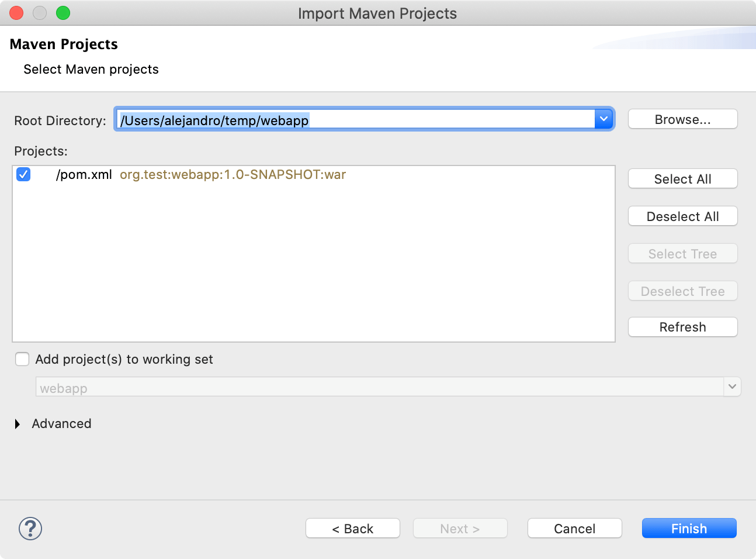This screenshot has height=559, width=756.
Task: Refresh the Maven projects list
Action: (x=682, y=327)
